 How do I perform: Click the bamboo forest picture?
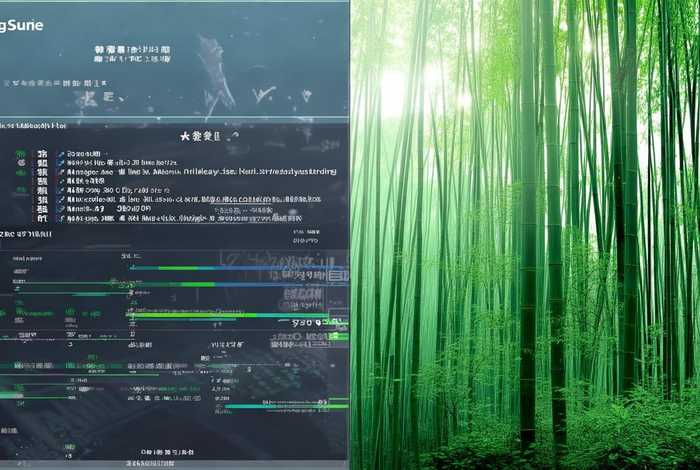[525, 235]
